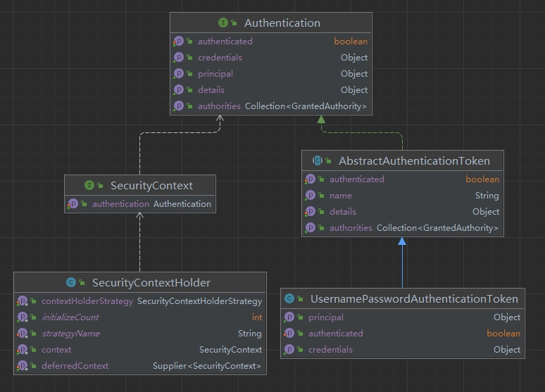The height and width of the screenshot is (392, 545).
Task: Click property icon of SecurityContextHolder context row
Action: [x=23, y=350]
